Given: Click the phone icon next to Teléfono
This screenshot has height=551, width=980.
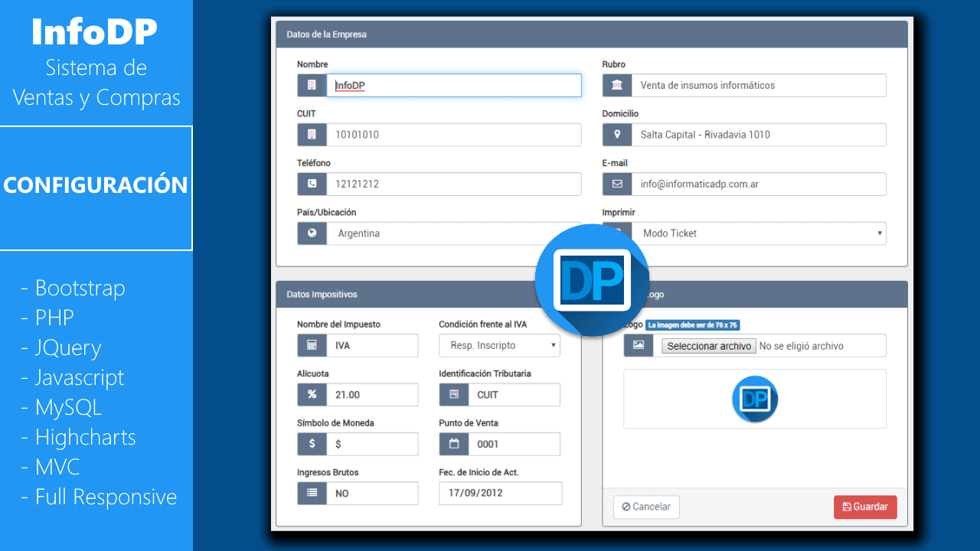Looking at the screenshot, I should point(312,184).
